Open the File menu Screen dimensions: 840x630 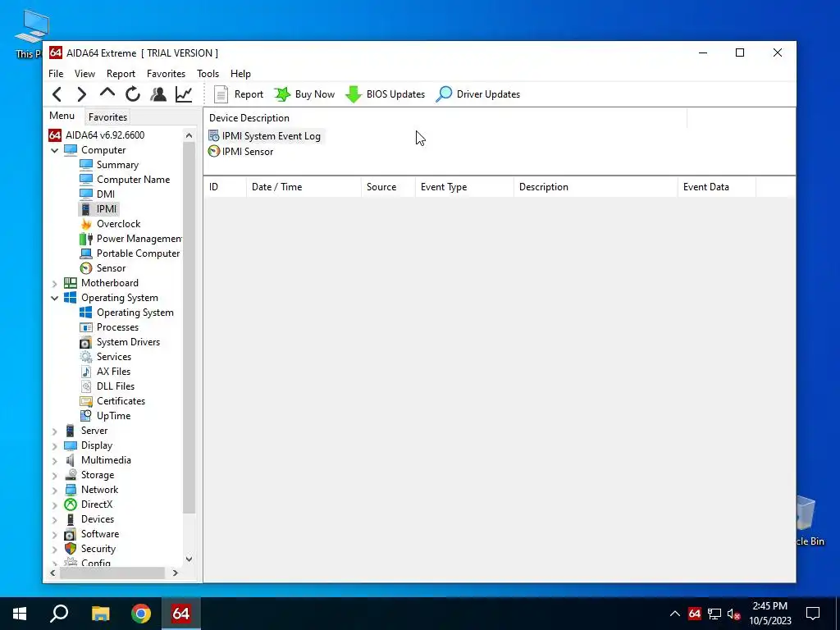(x=56, y=74)
